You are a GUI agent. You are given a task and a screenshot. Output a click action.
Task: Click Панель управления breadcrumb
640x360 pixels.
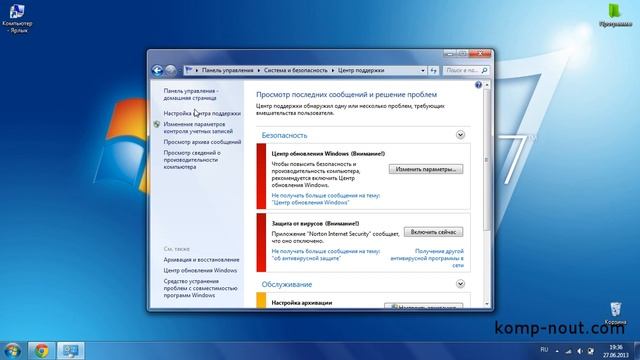[227, 70]
